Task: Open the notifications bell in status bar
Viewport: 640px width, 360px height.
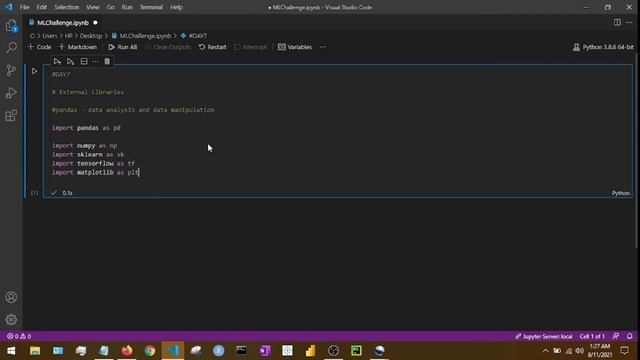Action: (x=630, y=336)
